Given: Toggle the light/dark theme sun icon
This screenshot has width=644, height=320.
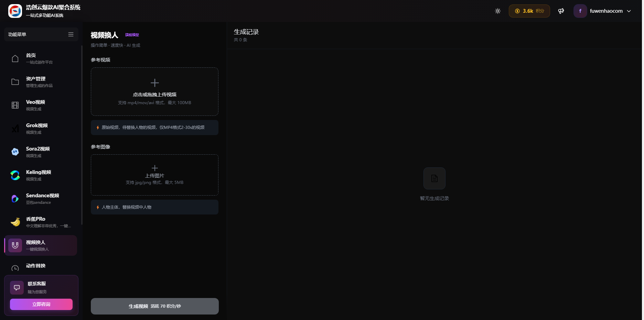Looking at the screenshot, I should coord(497,11).
